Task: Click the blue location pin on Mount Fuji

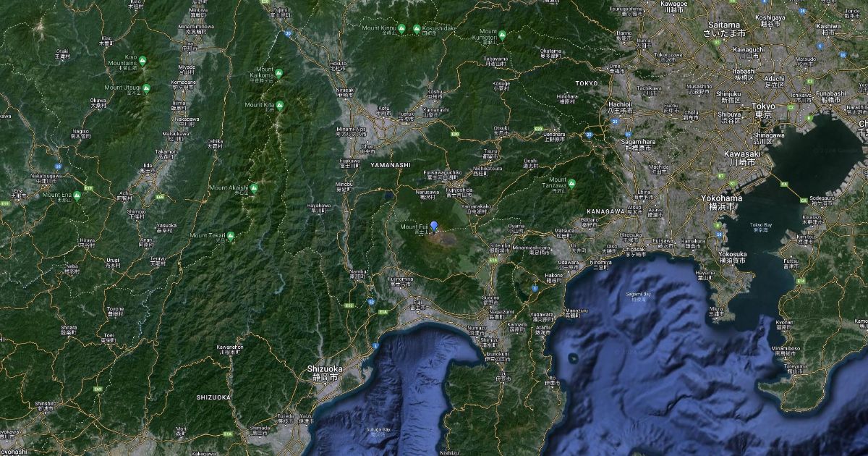Action: 434,226
